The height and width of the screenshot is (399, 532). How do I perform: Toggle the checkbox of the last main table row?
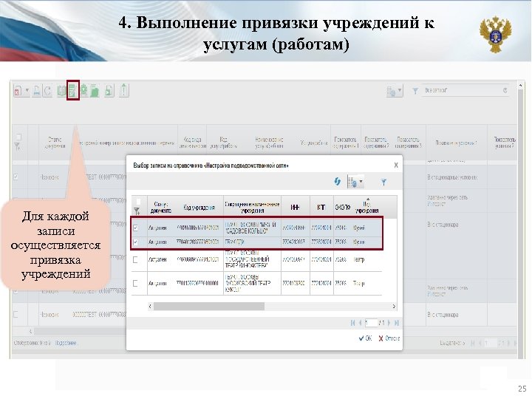click(16, 314)
